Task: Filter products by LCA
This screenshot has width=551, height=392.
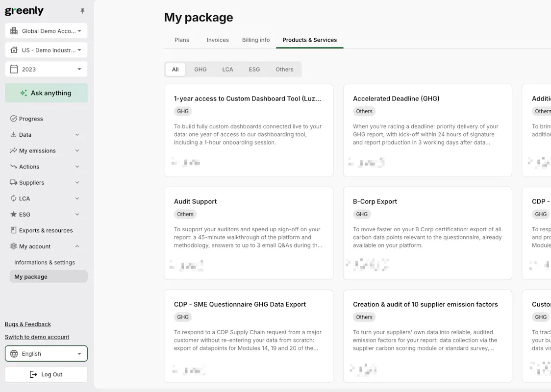Action: tap(227, 70)
